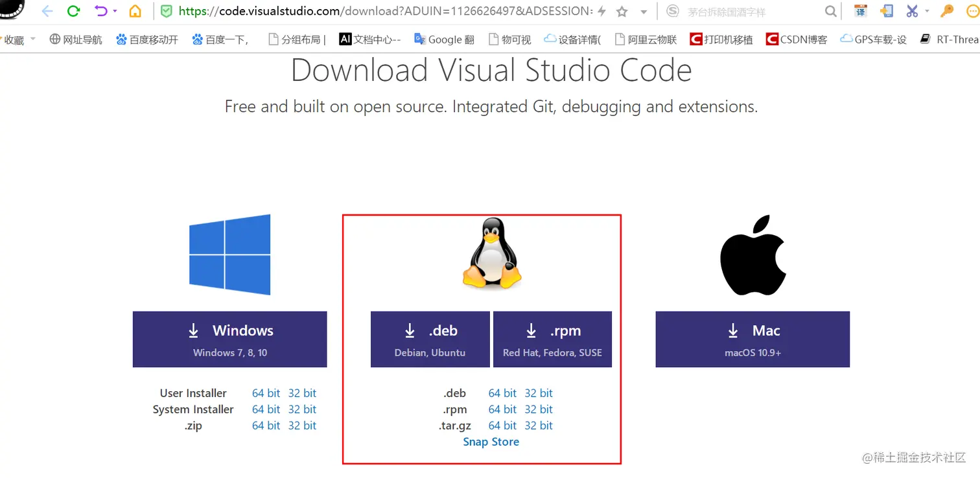
Task: Open the 设备详情 bookmark
Action: [572, 40]
